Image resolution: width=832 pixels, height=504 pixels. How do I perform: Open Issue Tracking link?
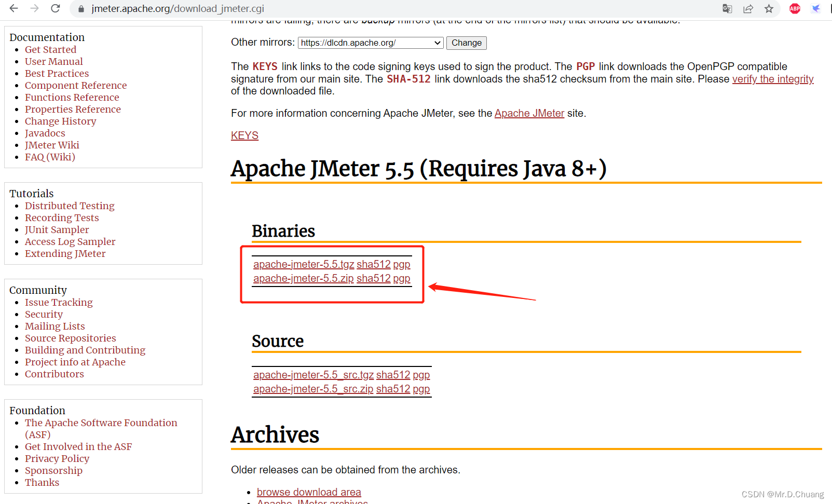[59, 302]
